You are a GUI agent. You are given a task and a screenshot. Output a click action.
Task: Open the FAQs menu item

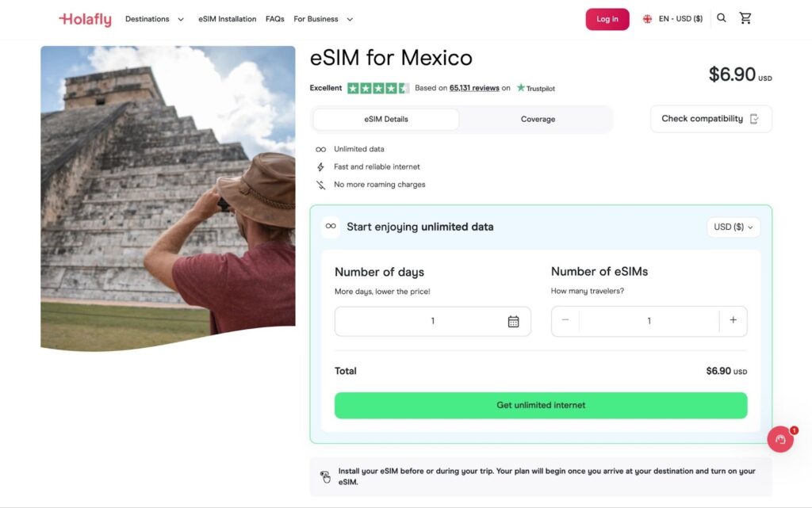click(x=274, y=18)
